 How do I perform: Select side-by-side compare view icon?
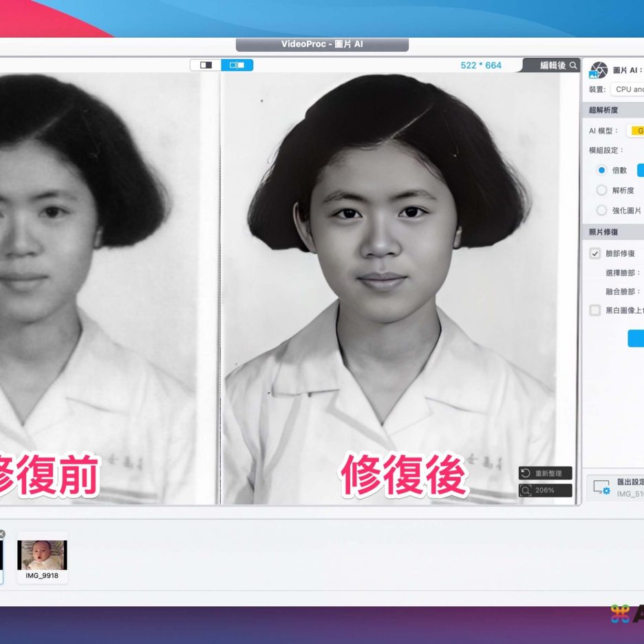click(237, 65)
